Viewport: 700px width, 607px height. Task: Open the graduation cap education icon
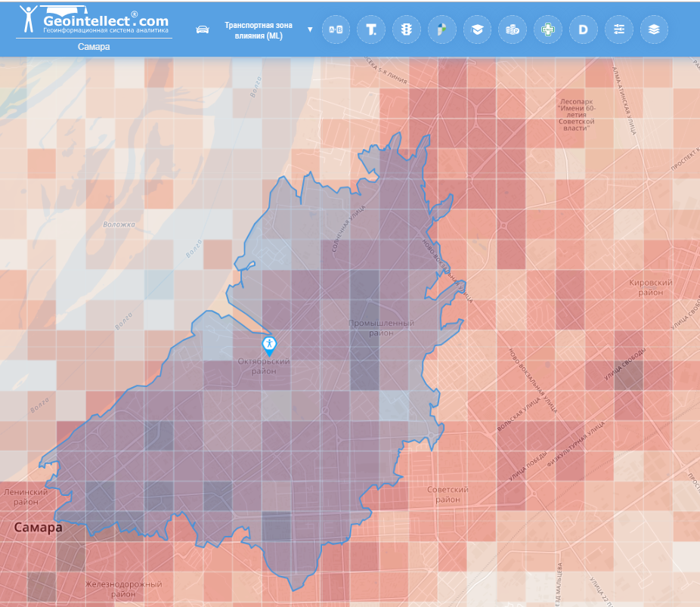click(477, 29)
